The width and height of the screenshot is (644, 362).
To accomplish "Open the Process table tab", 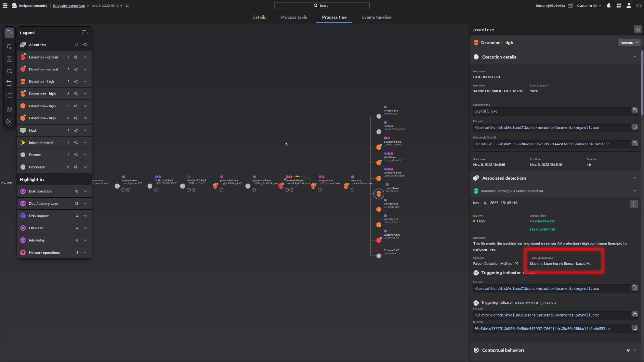I will click(x=294, y=17).
